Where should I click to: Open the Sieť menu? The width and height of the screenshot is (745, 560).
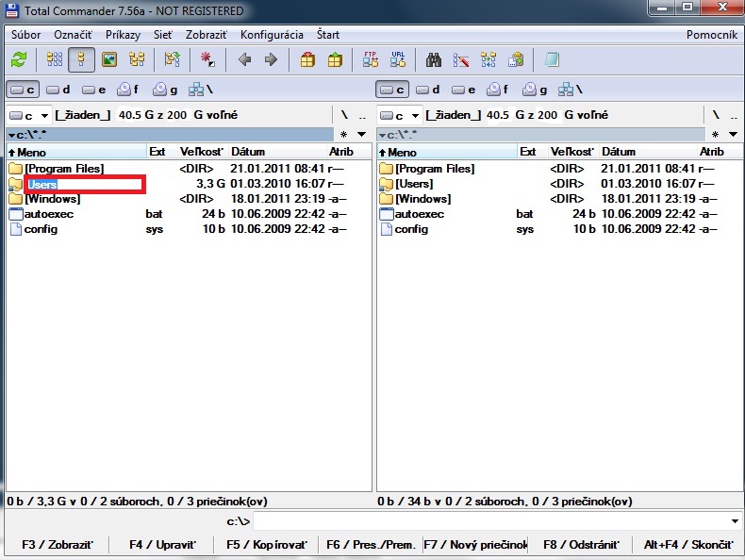163,35
